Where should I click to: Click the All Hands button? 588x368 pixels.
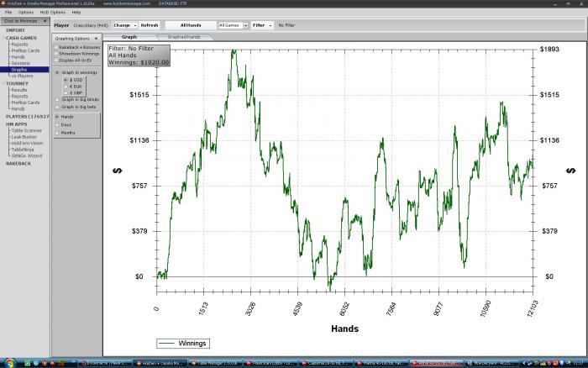coord(191,25)
